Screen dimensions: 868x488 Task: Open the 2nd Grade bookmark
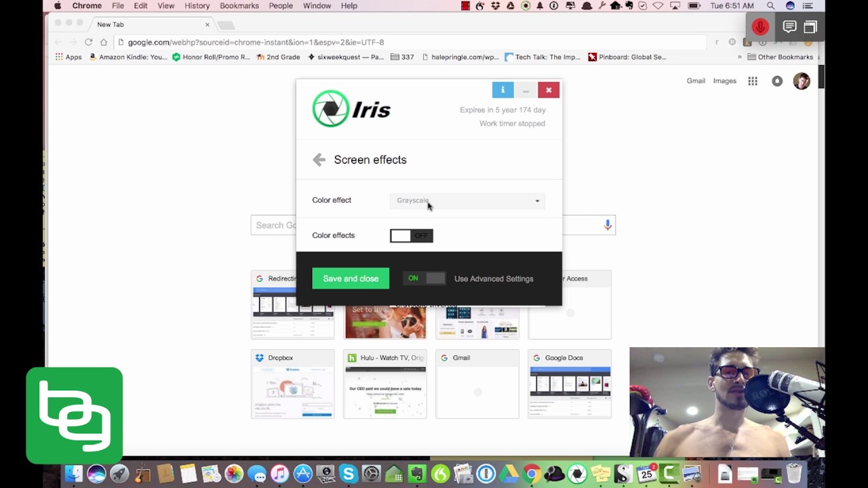278,57
